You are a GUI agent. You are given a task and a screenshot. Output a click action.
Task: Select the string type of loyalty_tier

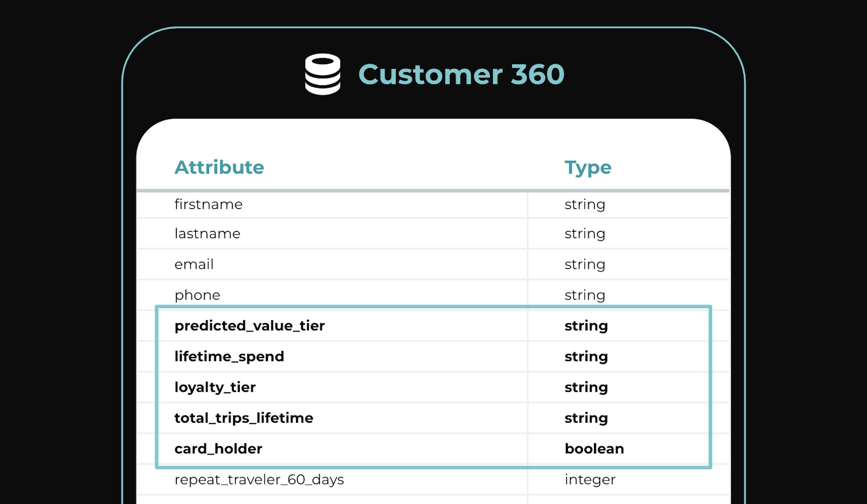point(586,387)
